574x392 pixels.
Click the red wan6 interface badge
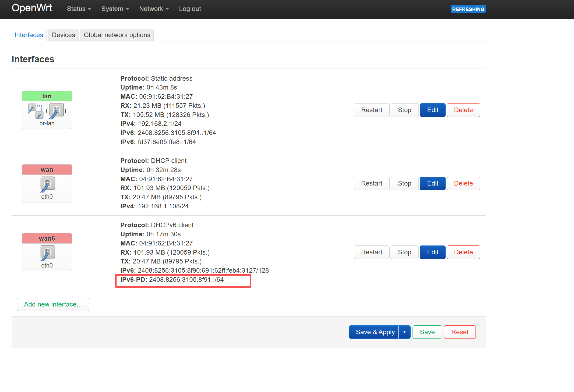tap(47, 238)
